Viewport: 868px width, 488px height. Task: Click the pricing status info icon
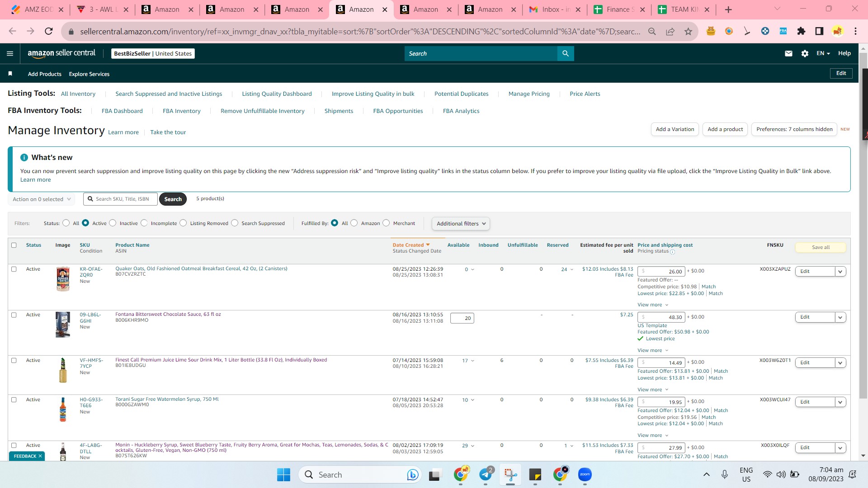(x=672, y=252)
